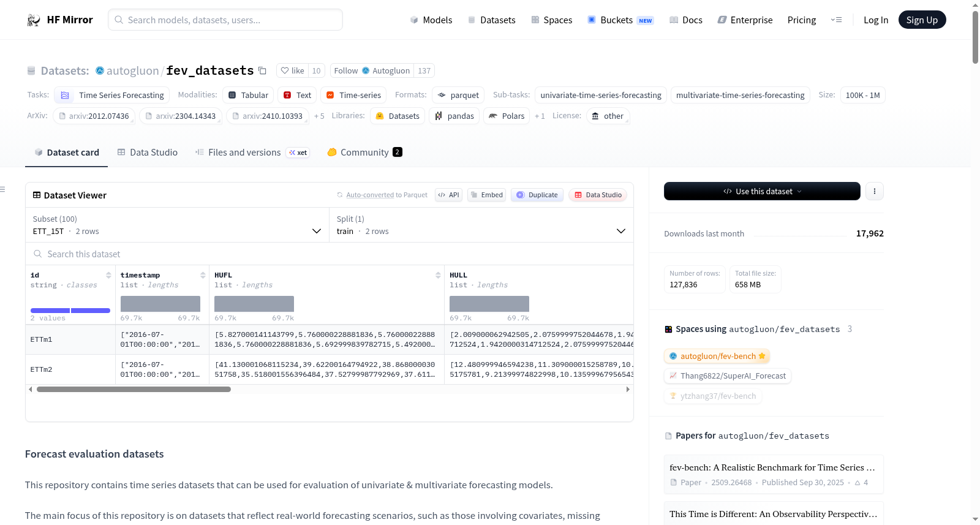
Task: Click the heart like button
Action: click(x=292, y=71)
